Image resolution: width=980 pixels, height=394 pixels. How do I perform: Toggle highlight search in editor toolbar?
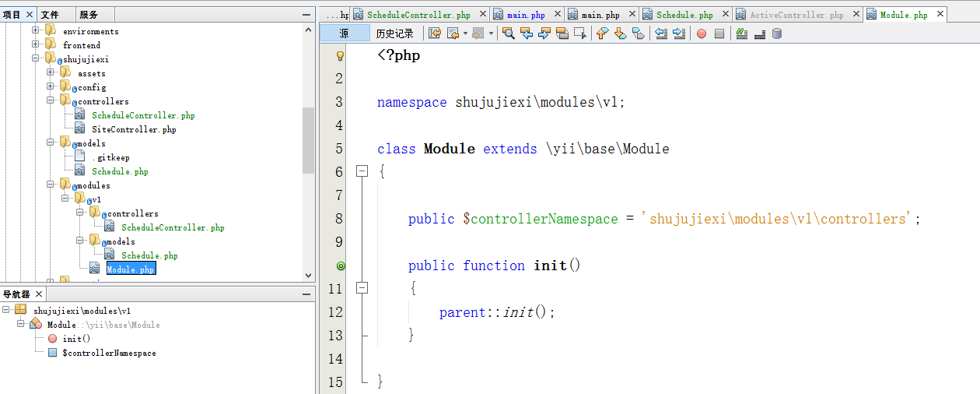click(x=562, y=33)
